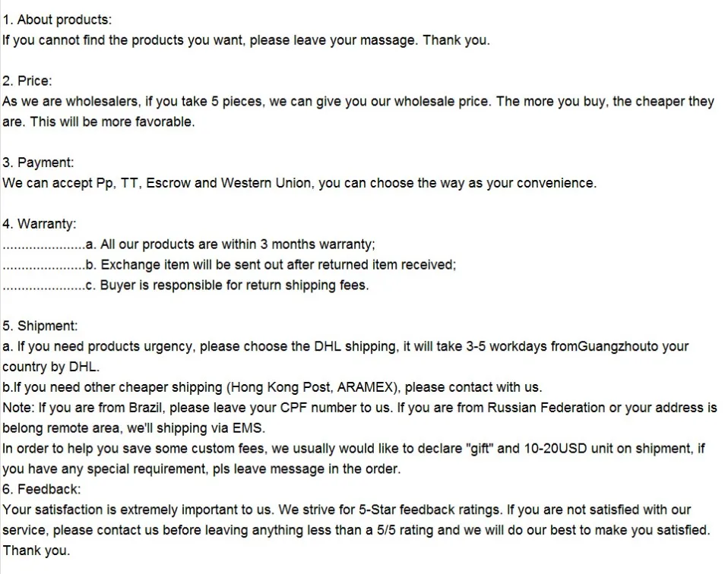Click the '1. About products:' heading

click(57, 20)
